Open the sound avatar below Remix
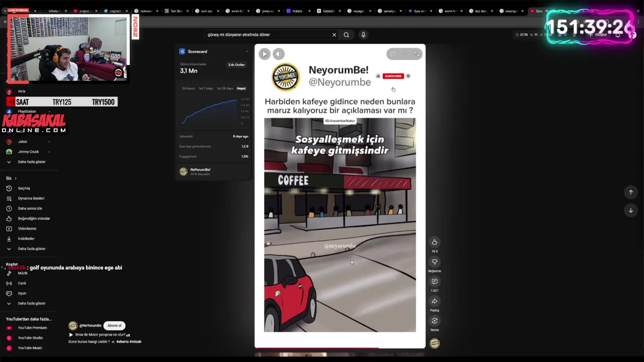 (x=435, y=343)
